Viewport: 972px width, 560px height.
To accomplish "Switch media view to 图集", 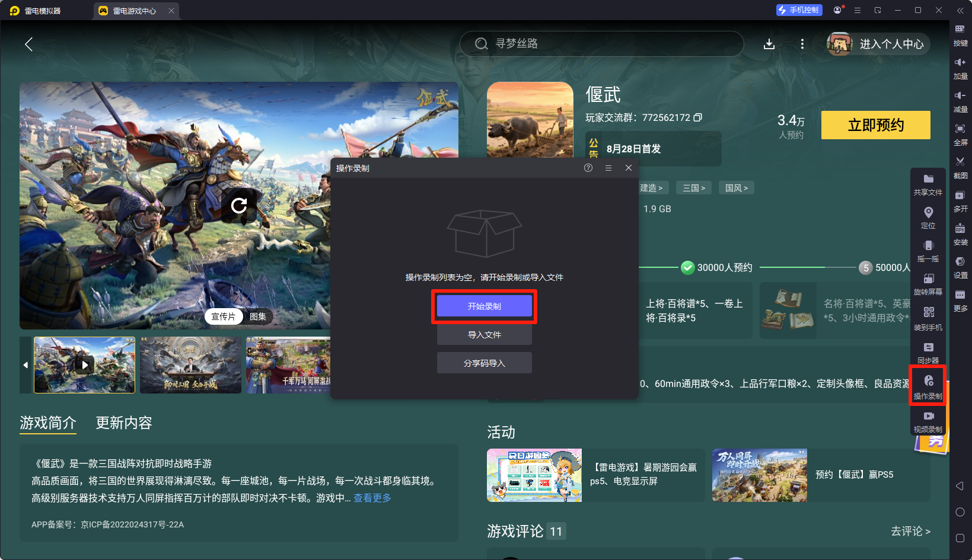I will click(258, 316).
